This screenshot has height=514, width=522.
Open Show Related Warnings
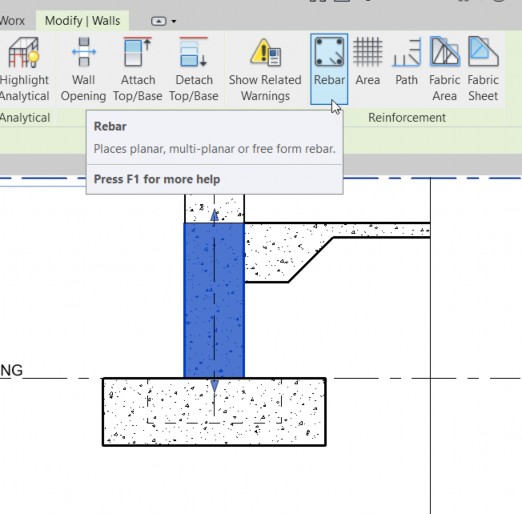point(265,69)
